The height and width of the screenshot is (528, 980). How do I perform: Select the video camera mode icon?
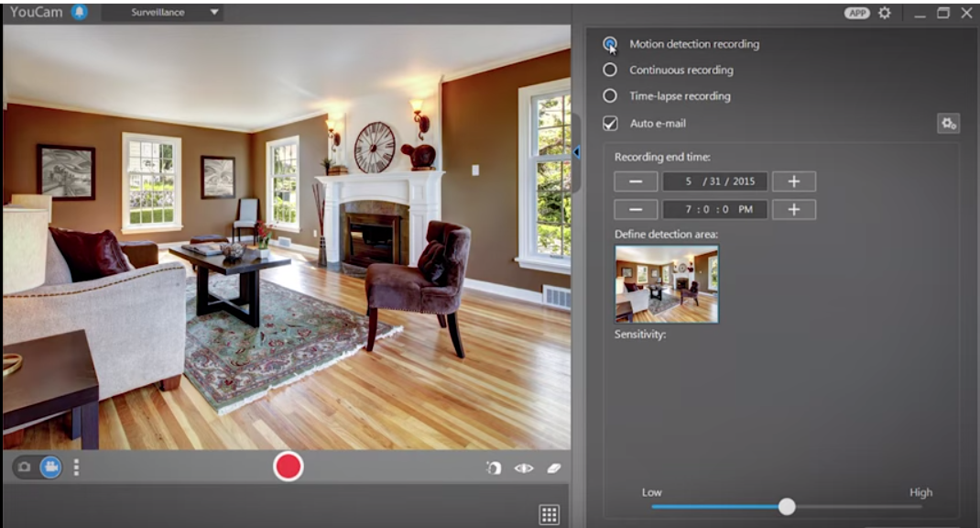(49, 467)
